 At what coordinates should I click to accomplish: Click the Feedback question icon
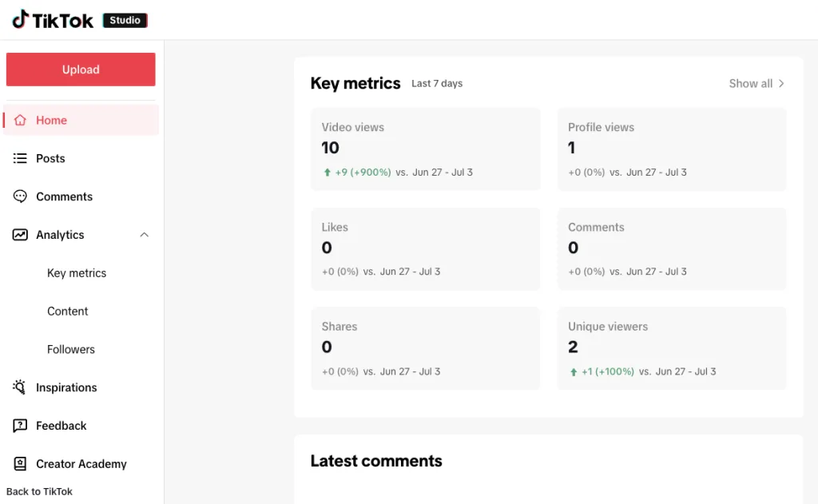point(20,426)
